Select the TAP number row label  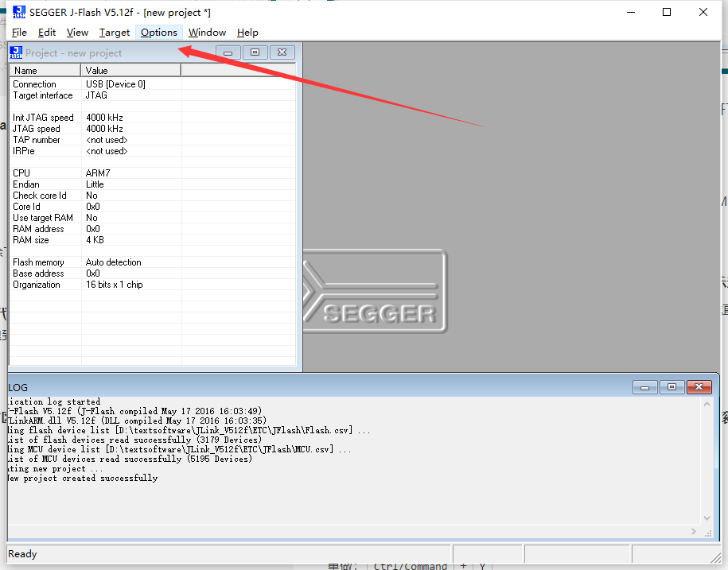(37, 140)
